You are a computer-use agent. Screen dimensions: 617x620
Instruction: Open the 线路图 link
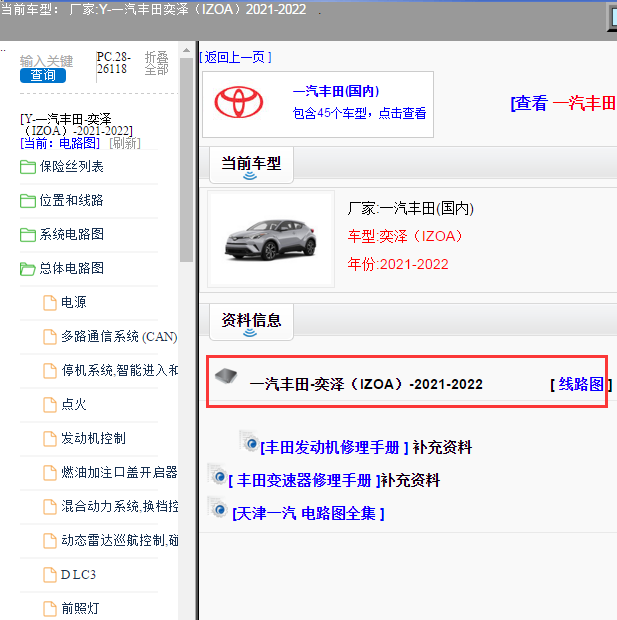pos(581,384)
